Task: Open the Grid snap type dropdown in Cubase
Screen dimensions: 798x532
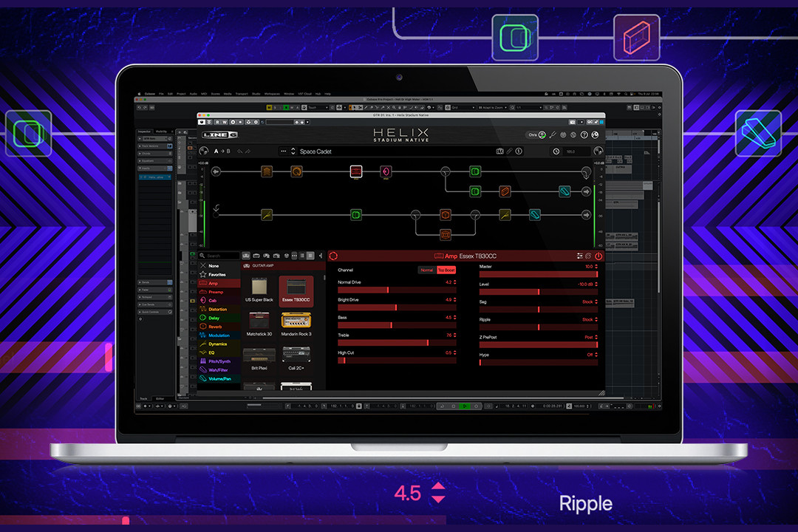Action: (x=463, y=107)
